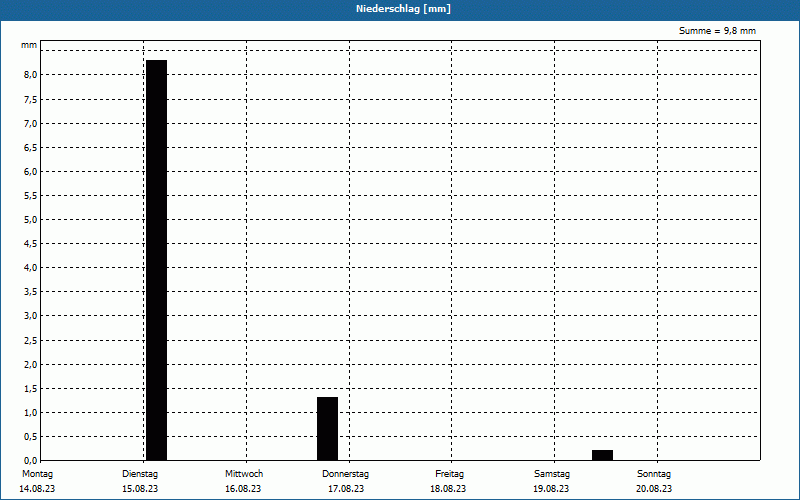Click the 4,0 y-axis value
The image size is (800, 500).
pyautogui.click(x=31, y=268)
